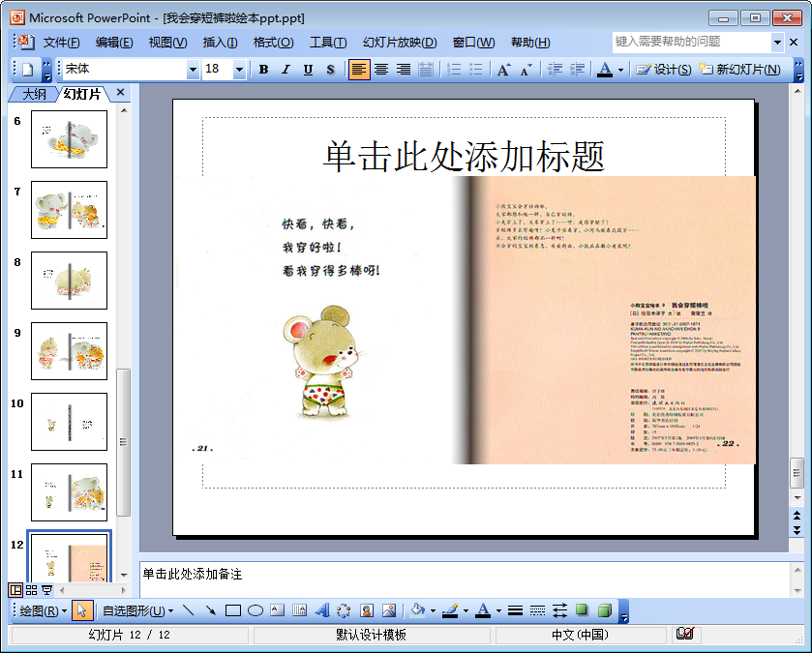The height and width of the screenshot is (653, 812).
Task: Click the spell check status icon
Action: pos(684,634)
